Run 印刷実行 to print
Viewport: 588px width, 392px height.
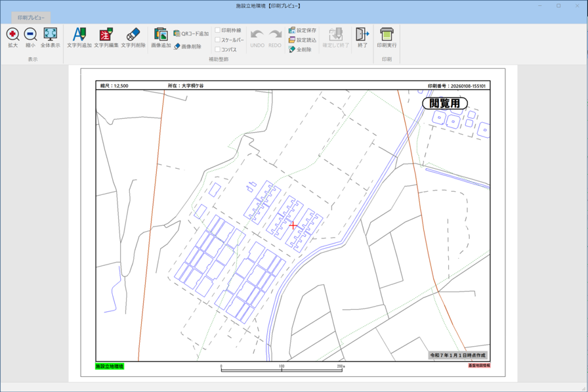[387, 37]
